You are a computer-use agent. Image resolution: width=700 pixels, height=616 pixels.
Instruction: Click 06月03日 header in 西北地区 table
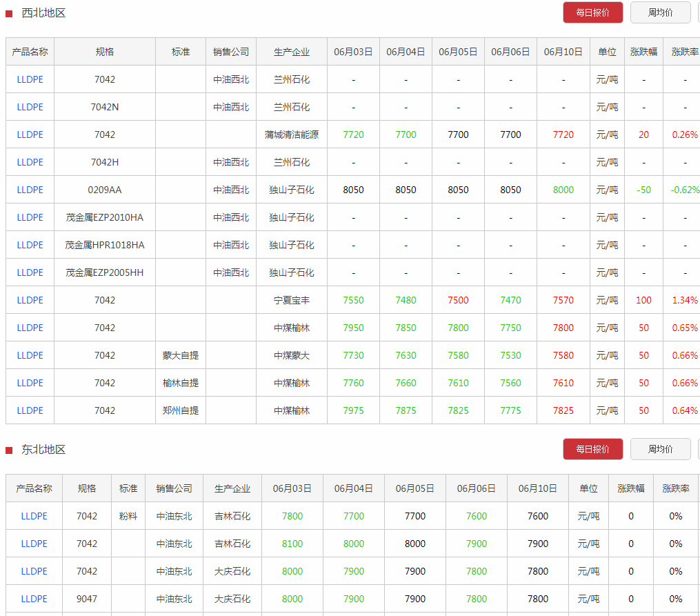tap(353, 52)
